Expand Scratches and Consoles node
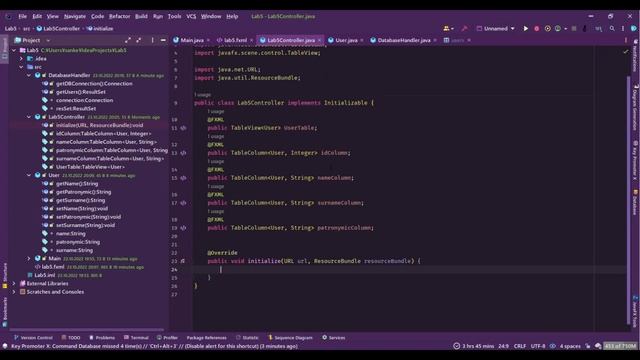The image size is (640, 360). pos(14,292)
